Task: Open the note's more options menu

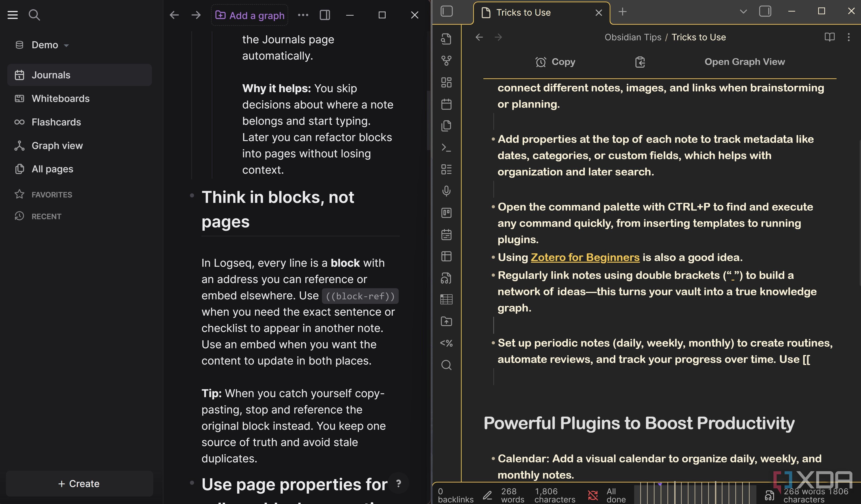Action: coord(849,37)
